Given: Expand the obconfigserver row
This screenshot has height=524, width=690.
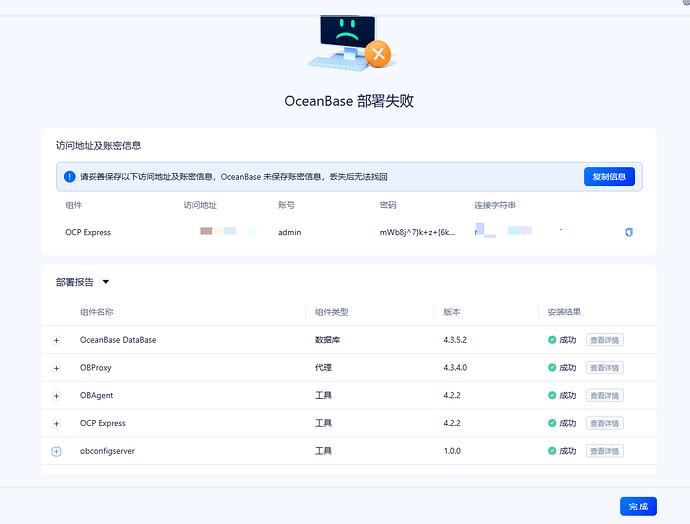Looking at the screenshot, I should (x=56, y=451).
